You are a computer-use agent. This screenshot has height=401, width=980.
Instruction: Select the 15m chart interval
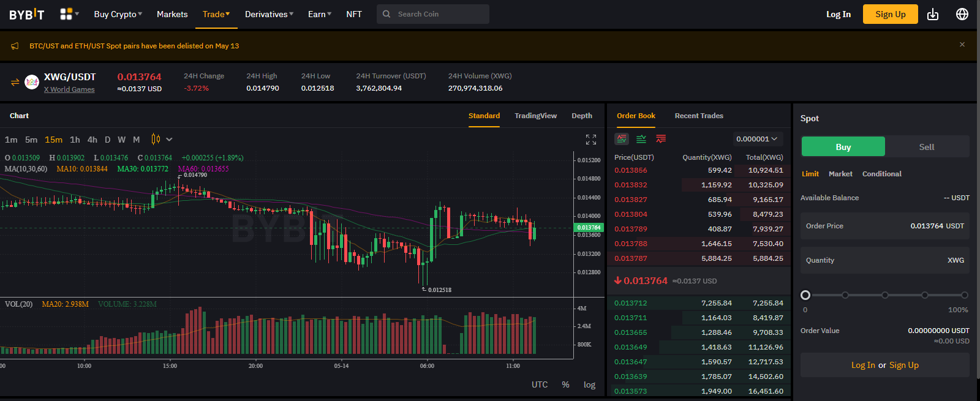53,140
